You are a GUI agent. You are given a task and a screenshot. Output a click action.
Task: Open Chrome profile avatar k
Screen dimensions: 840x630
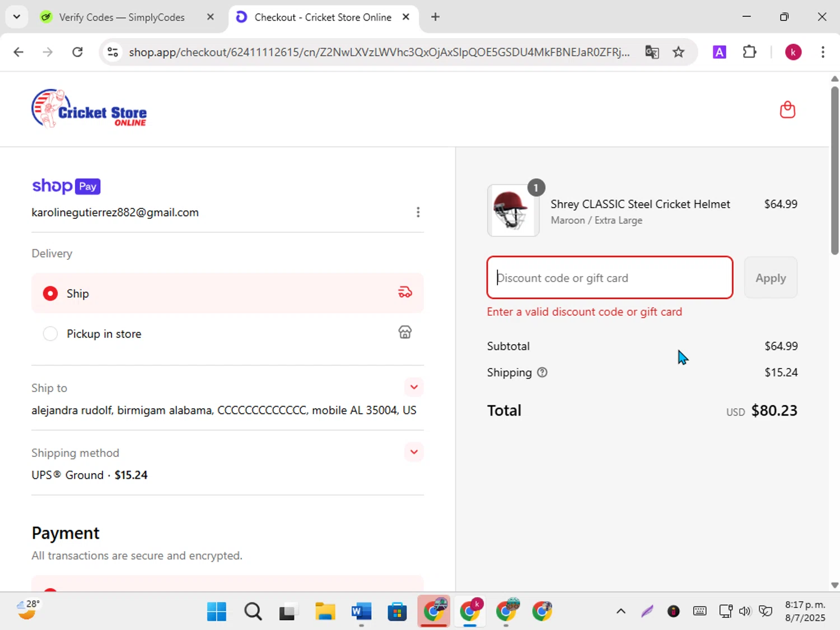pos(793,52)
